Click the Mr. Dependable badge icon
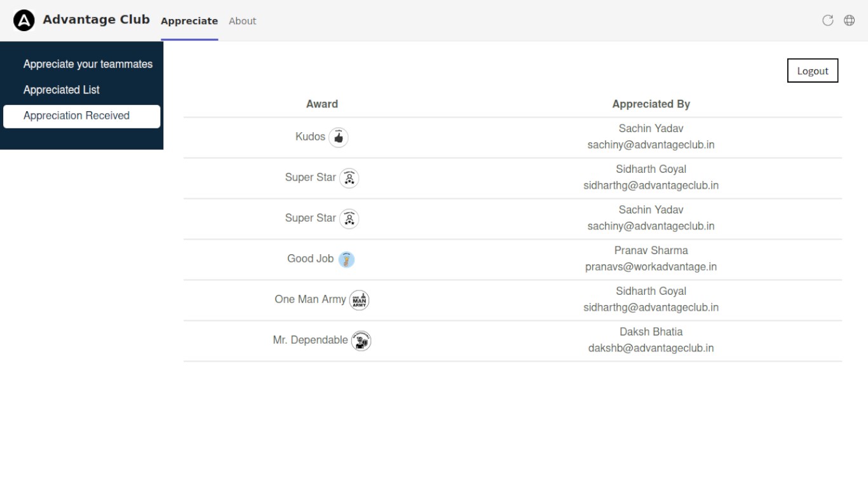 pyautogui.click(x=361, y=341)
